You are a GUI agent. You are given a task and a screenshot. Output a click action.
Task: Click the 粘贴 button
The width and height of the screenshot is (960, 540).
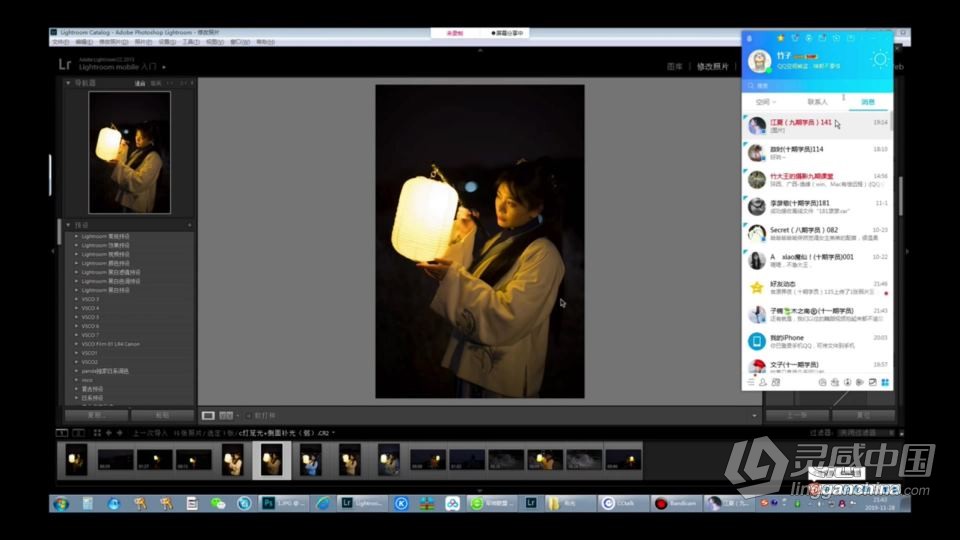[162, 415]
